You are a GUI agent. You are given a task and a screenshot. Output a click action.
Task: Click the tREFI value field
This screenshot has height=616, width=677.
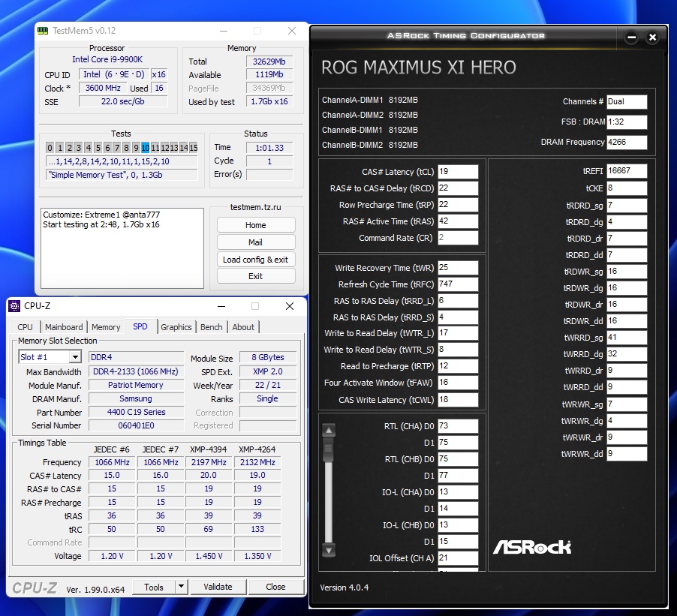point(627,171)
